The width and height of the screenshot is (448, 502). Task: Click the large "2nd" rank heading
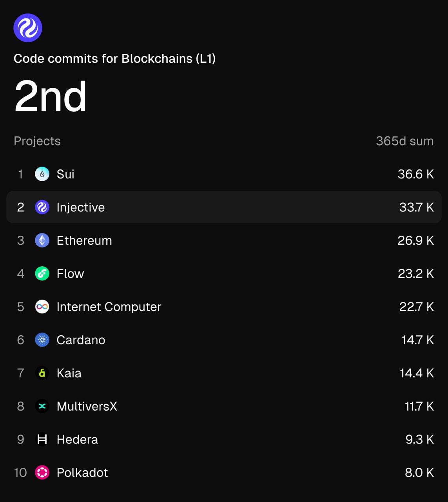click(x=50, y=97)
